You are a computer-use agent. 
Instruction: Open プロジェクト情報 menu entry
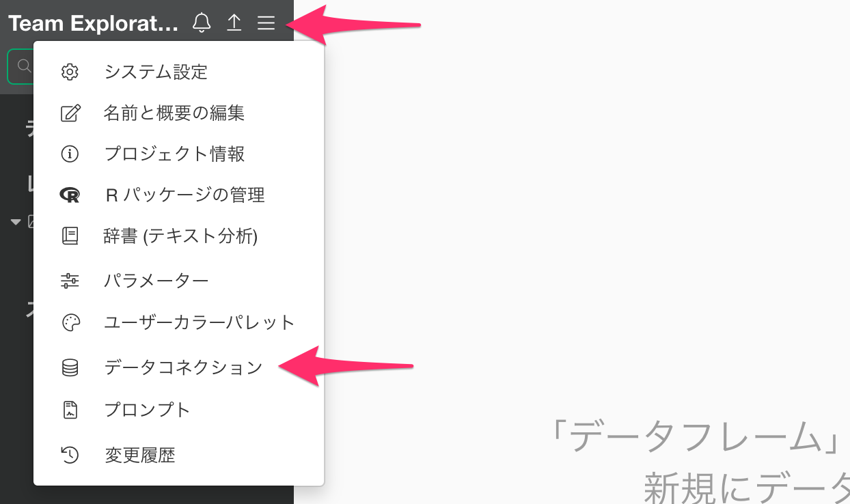coord(179,154)
